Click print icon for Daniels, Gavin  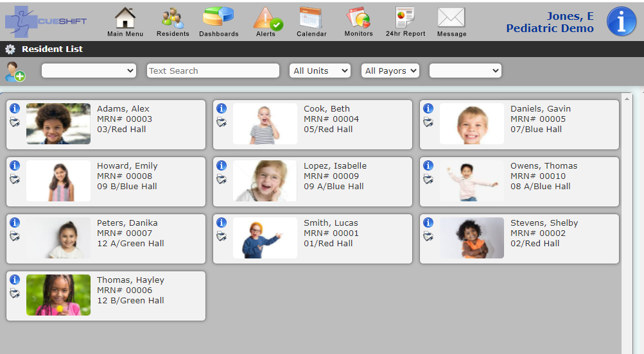pos(428,122)
